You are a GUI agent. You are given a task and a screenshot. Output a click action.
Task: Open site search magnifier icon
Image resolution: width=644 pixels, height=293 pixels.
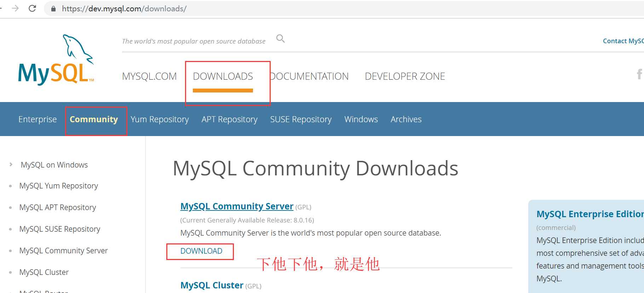pyautogui.click(x=280, y=38)
